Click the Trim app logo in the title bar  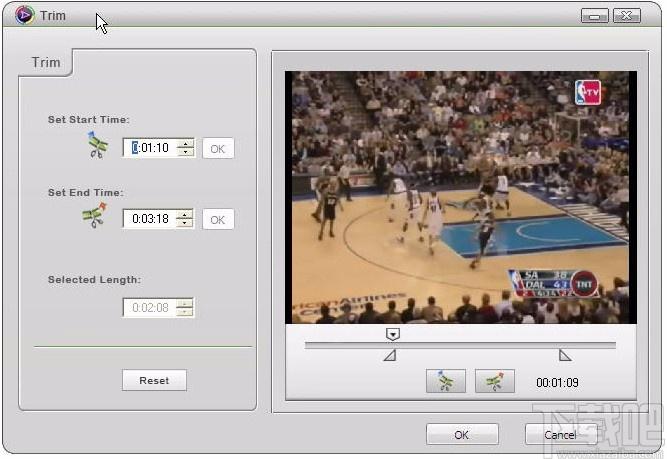(x=25, y=15)
